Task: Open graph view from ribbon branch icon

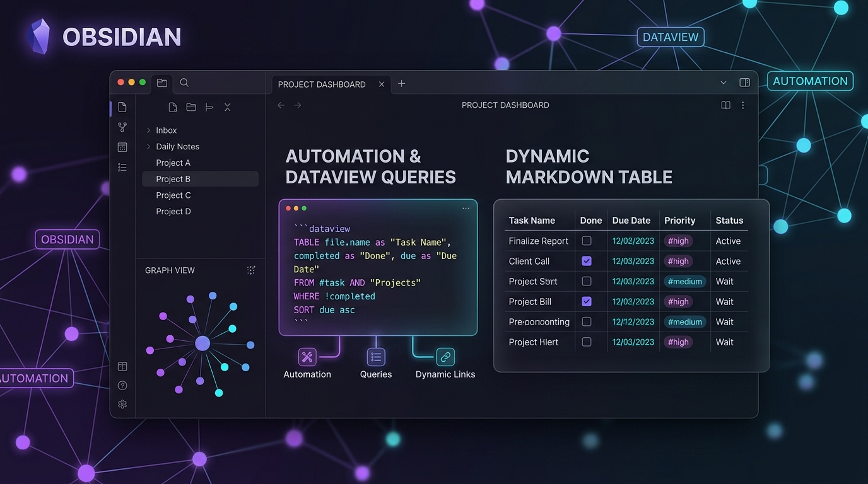Action: tap(122, 127)
